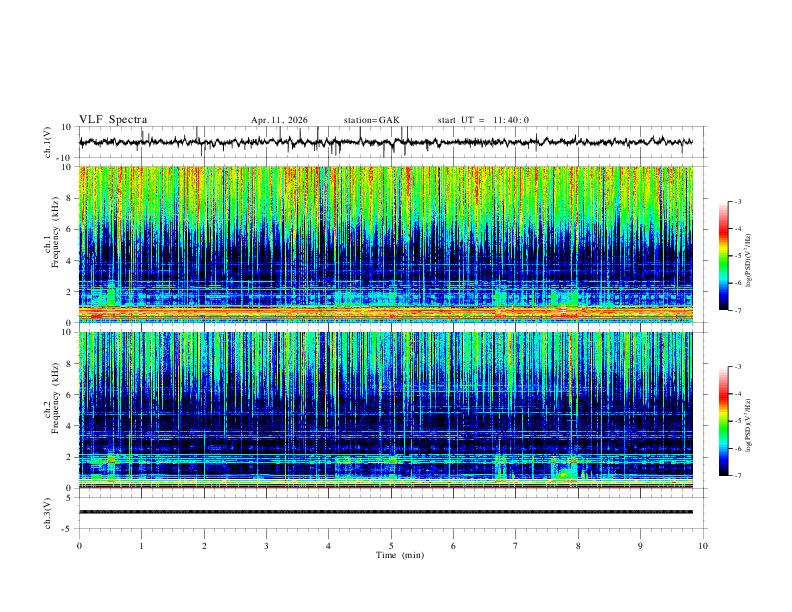Click the ch.1 spectrogram panel
The height and width of the screenshot is (612, 792).
(385, 244)
